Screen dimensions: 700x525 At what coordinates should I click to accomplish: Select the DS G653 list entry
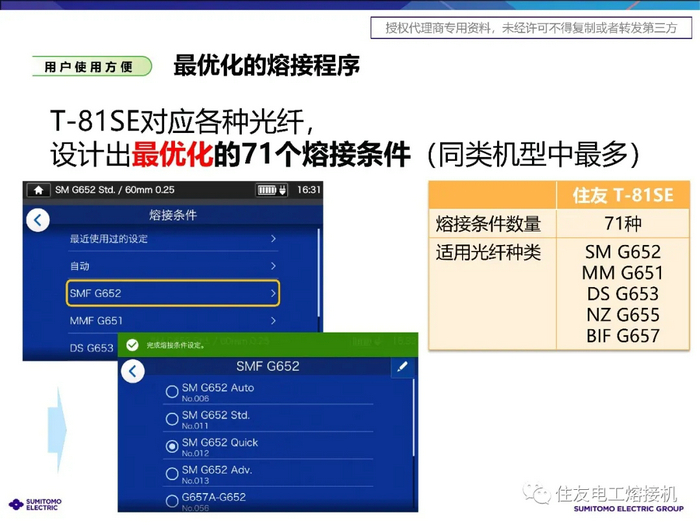pyautogui.click(x=91, y=348)
